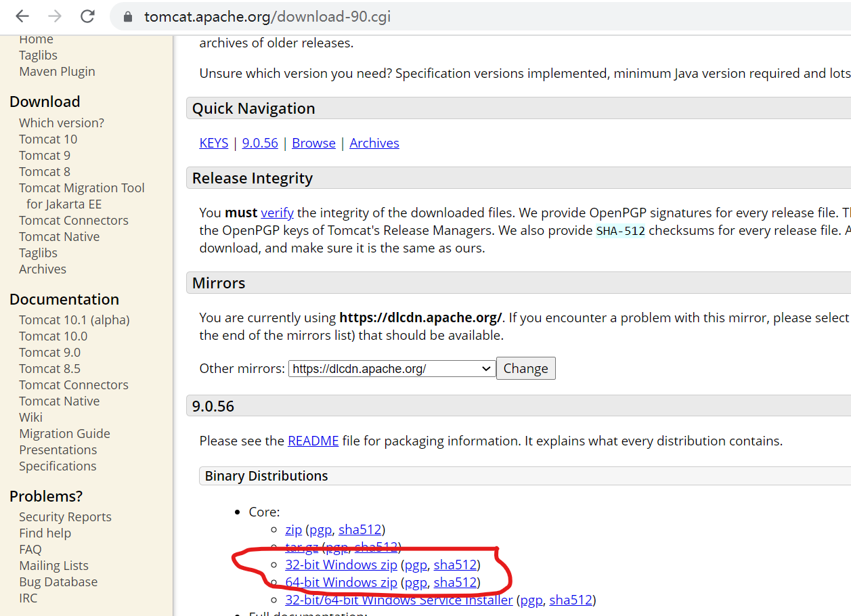This screenshot has width=851, height=616.
Task: Click the Release Integrity heading
Action: 253,178
